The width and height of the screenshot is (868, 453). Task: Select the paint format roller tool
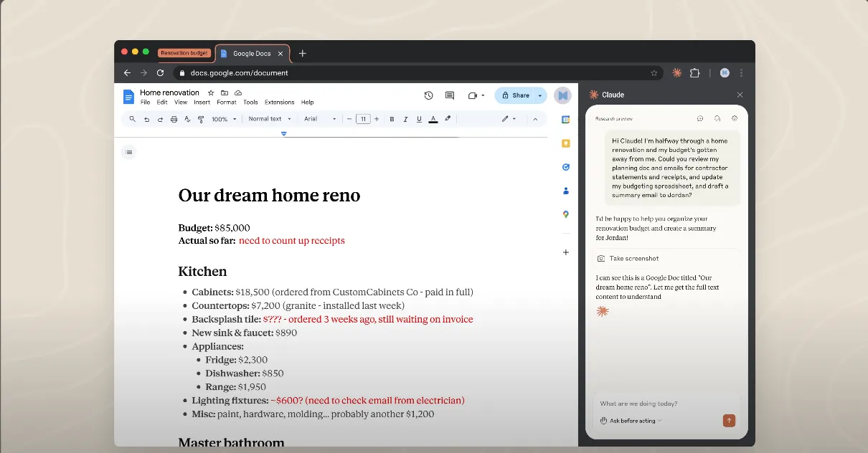point(200,119)
